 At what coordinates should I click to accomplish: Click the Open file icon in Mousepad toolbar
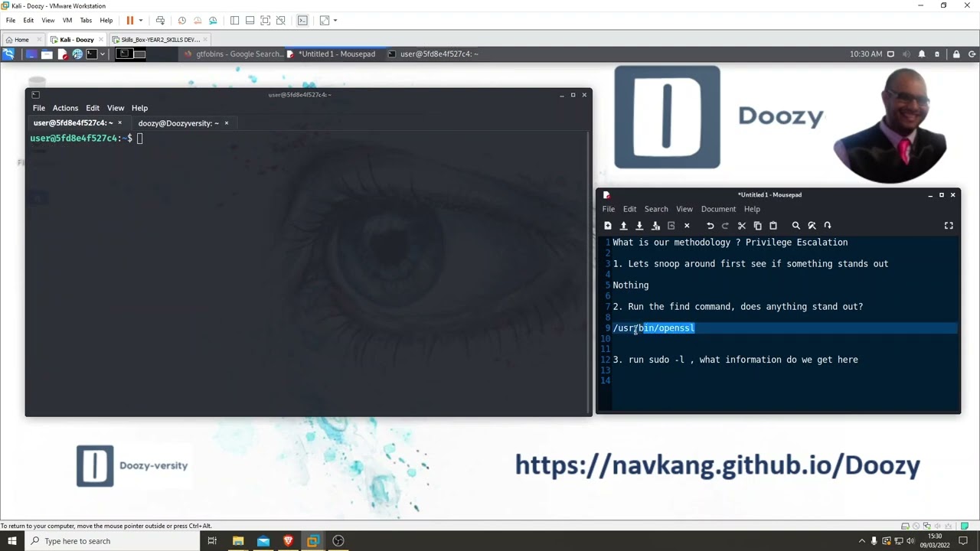(x=623, y=226)
